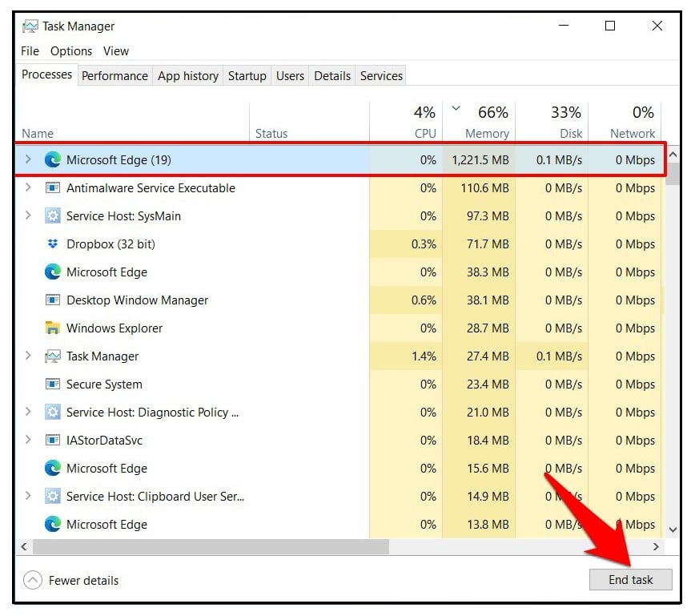The width and height of the screenshot is (691, 616).
Task: Click the vertical scrollbar up arrow
Action: pyautogui.click(x=673, y=155)
